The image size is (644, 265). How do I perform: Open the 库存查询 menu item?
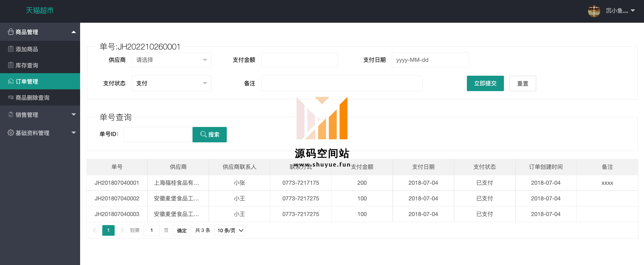coord(27,65)
